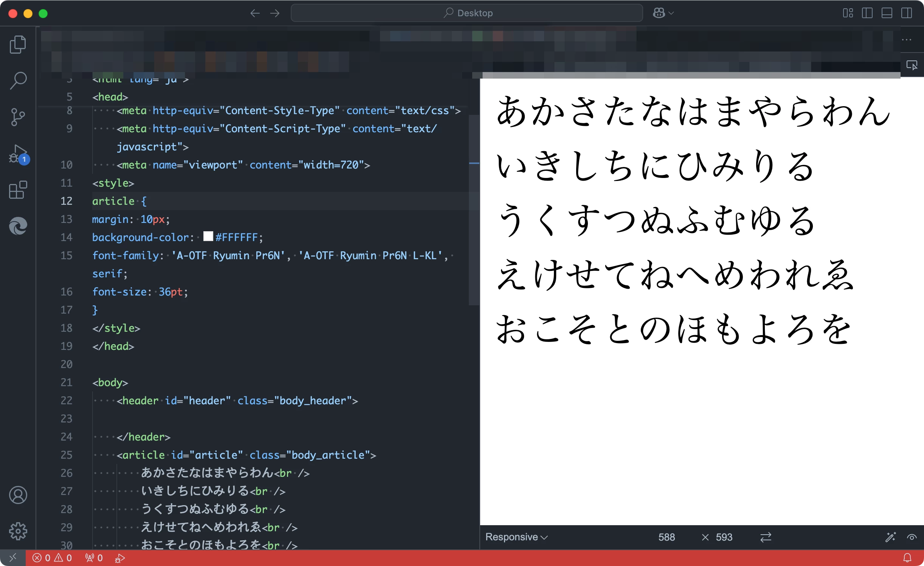The width and height of the screenshot is (924, 566).
Task: Toggle the bottom panel layout button
Action: pyautogui.click(x=887, y=13)
